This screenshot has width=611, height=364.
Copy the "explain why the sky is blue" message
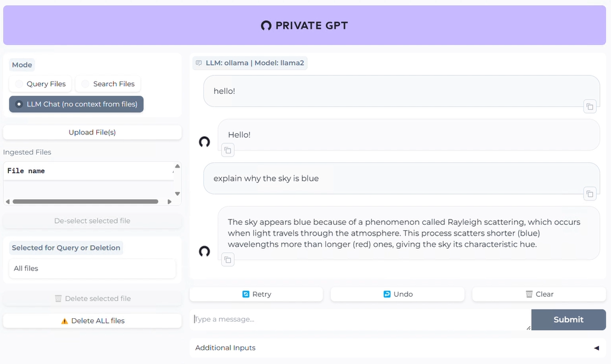click(589, 194)
